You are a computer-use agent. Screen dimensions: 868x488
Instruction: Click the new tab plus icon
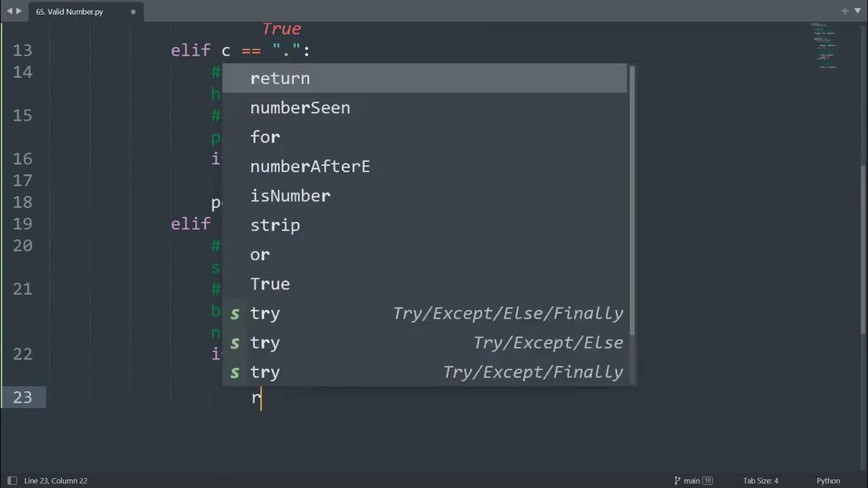coord(845,11)
